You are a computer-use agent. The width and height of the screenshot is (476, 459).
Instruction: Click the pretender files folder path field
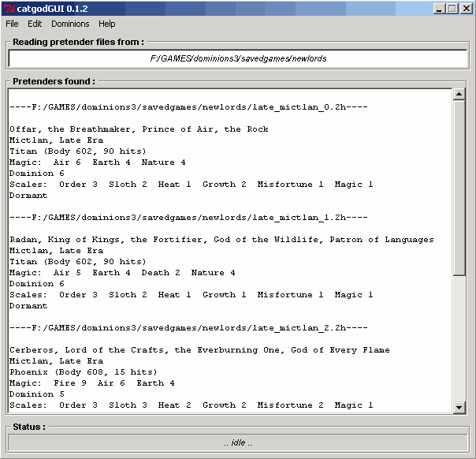coord(237,58)
